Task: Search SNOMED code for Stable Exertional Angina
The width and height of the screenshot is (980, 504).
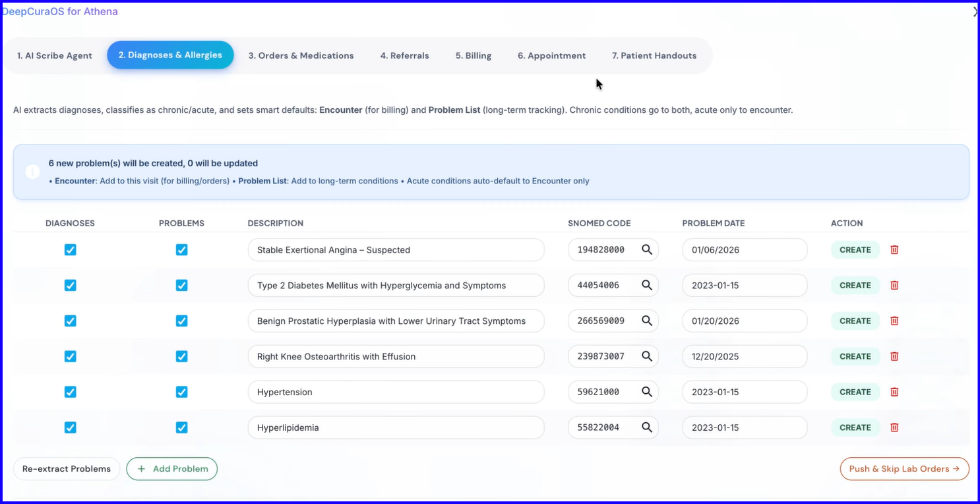Action: point(647,250)
